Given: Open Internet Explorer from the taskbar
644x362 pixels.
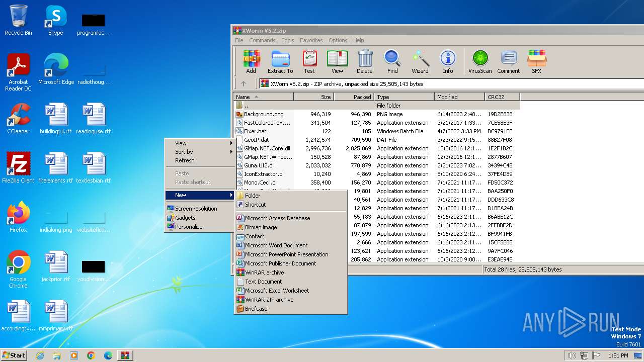Looking at the screenshot, I should click(40, 355).
